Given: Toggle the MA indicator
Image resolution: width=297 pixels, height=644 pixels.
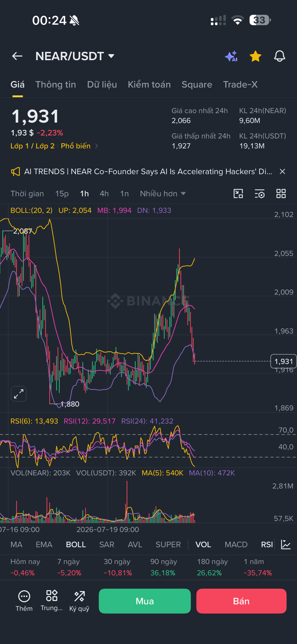Looking at the screenshot, I should pyautogui.click(x=16, y=545).
